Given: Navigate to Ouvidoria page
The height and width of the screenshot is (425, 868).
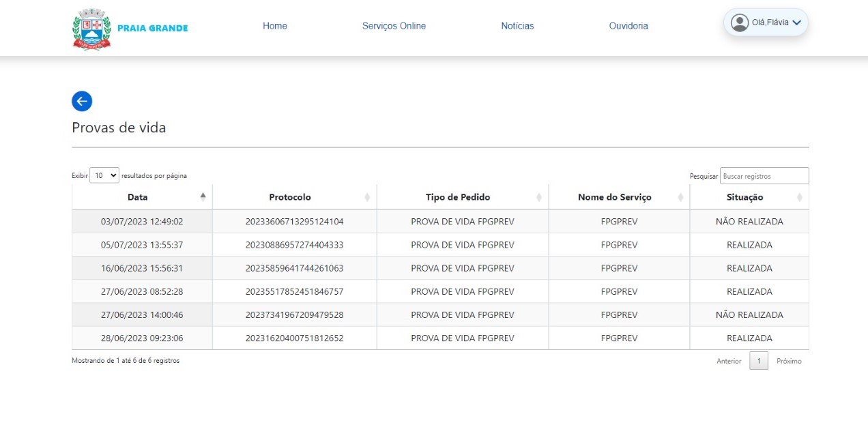Looking at the screenshot, I should coord(628,26).
